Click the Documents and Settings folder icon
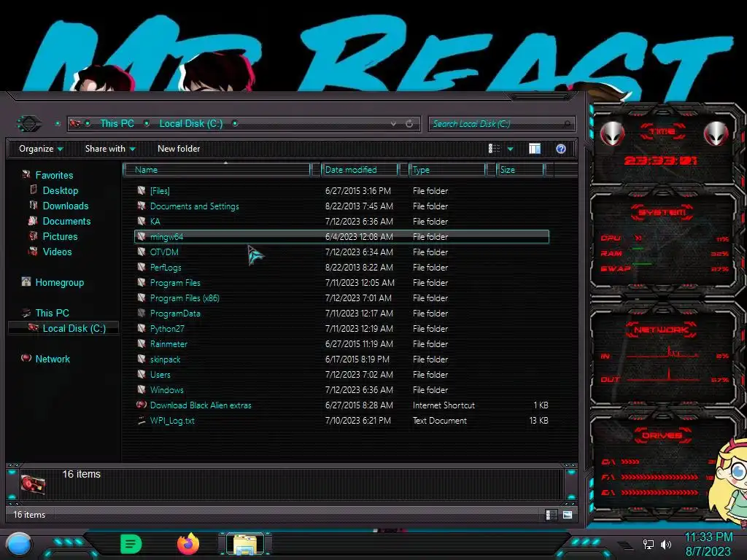This screenshot has height=560, width=747. 141,206
